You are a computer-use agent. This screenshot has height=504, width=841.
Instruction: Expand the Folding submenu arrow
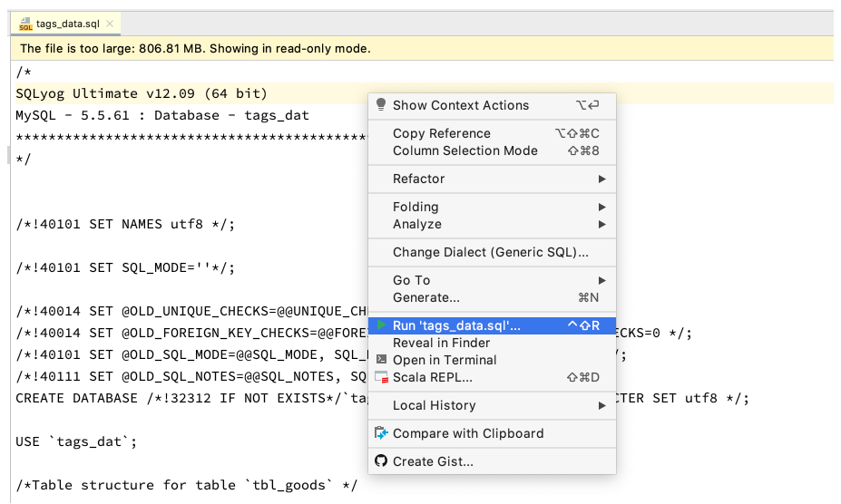(601, 207)
